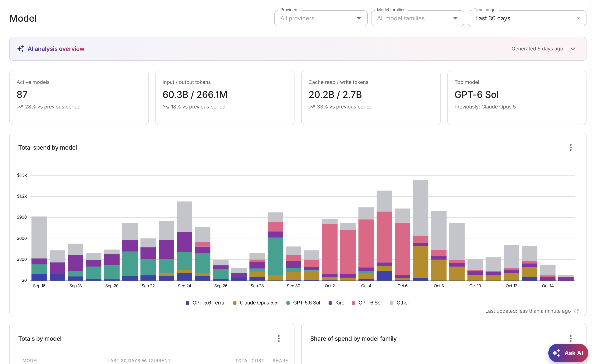Open the Time range dropdown
The height and width of the screenshot is (364, 592).
[x=527, y=18]
